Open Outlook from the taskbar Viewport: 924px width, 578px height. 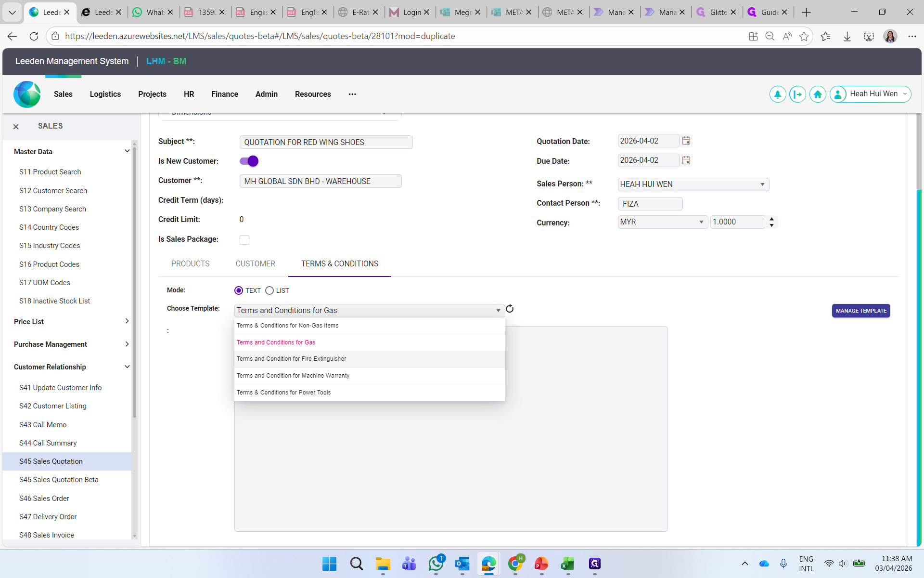click(462, 564)
